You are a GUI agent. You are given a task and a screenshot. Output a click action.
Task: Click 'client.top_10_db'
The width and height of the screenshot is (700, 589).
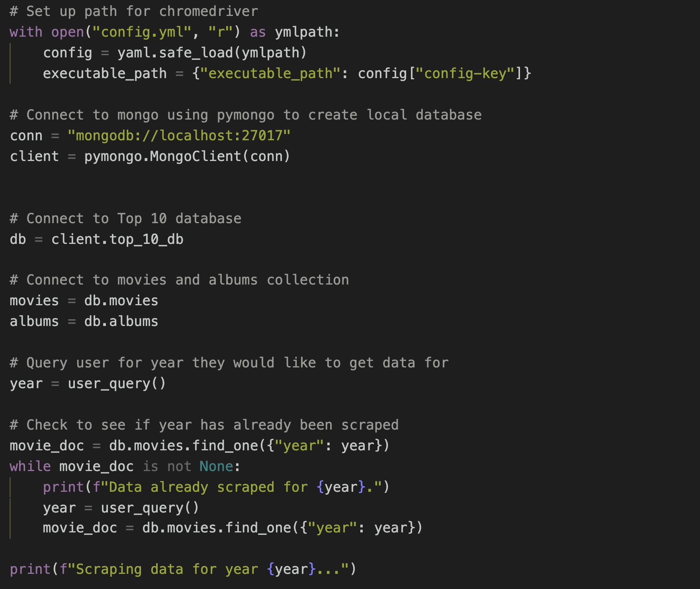click(x=117, y=239)
